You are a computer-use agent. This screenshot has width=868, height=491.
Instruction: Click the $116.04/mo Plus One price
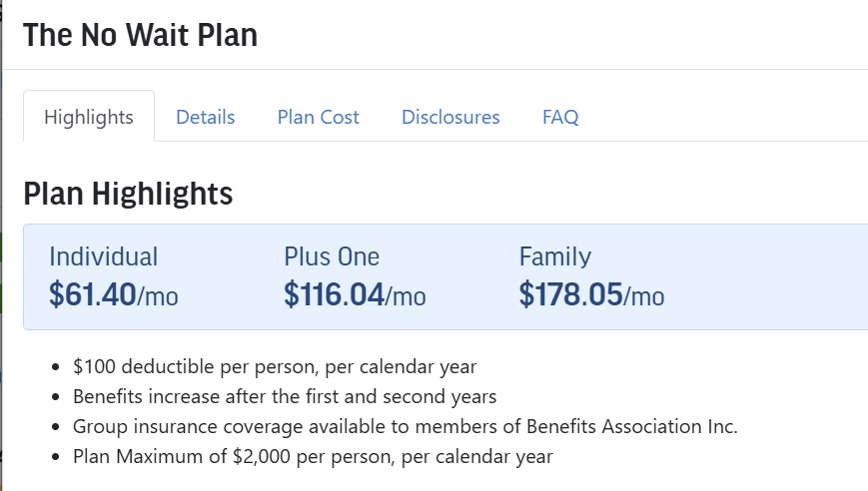pyautogui.click(x=355, y=294)
